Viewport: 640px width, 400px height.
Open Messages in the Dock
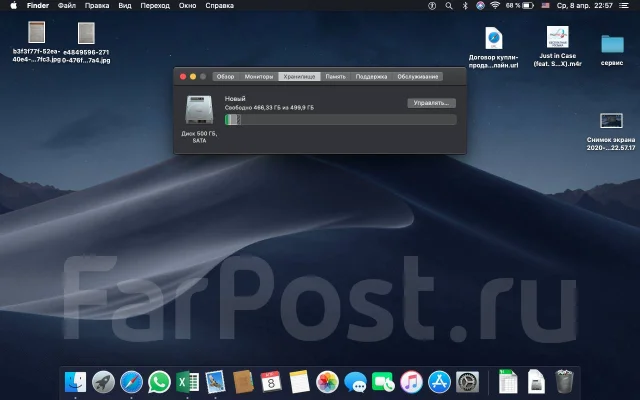pyautogui.click(x=355, y=382)
